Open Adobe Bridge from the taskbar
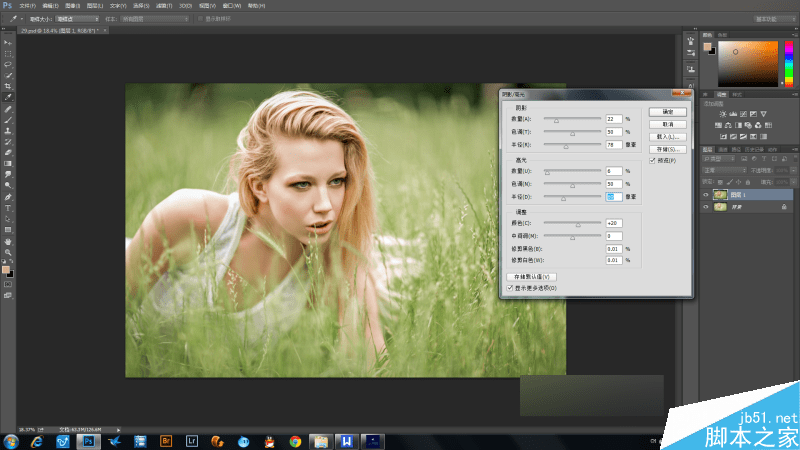 [x=167, y=440]
